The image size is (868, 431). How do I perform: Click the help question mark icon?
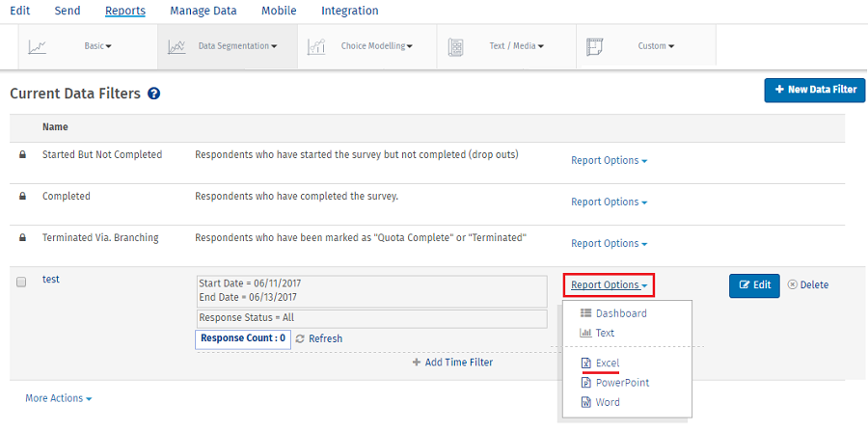pyautogui.click(x=153, y=94)
